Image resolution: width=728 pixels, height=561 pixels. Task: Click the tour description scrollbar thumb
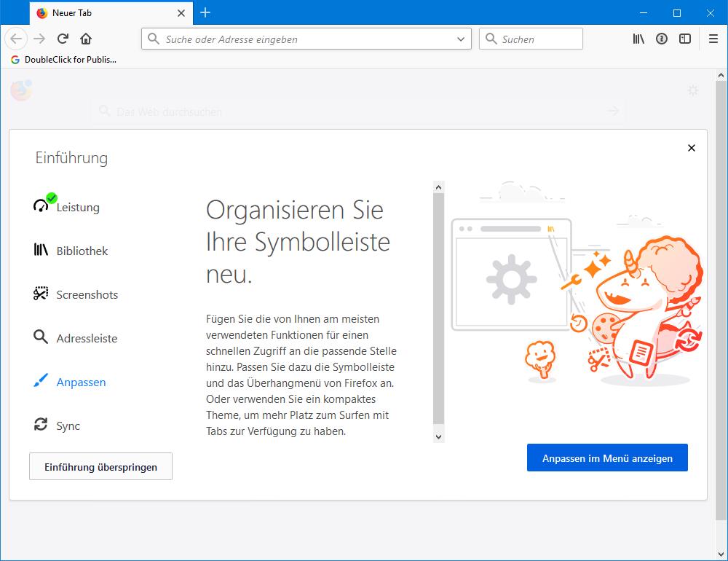coord(439,309)
